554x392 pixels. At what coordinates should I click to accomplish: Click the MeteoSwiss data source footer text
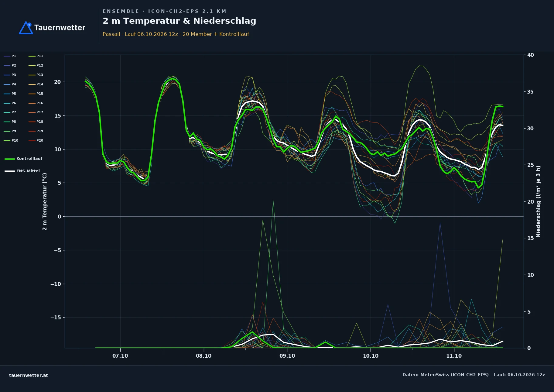point(474,375)
